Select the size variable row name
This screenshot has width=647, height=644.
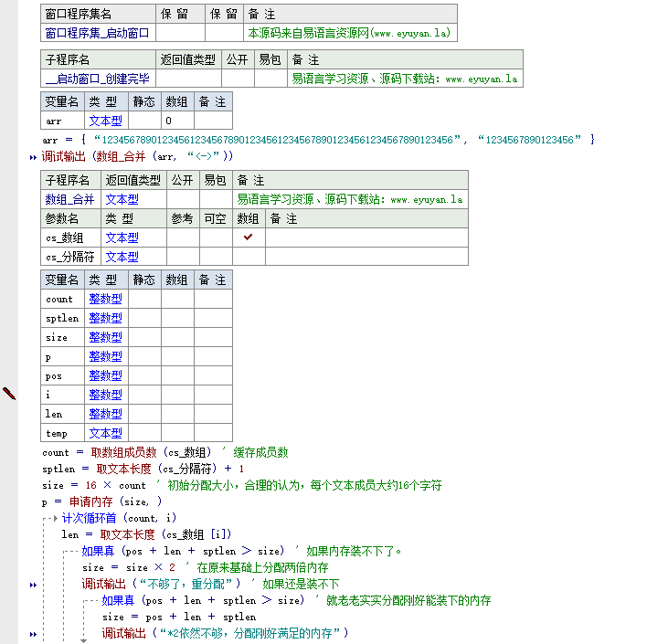click(x=62, y=337)
